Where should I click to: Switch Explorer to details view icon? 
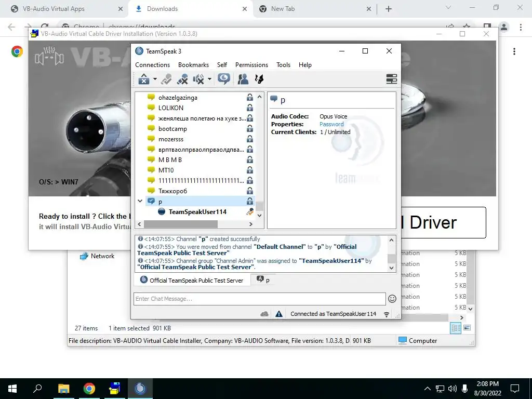[456, 328]
